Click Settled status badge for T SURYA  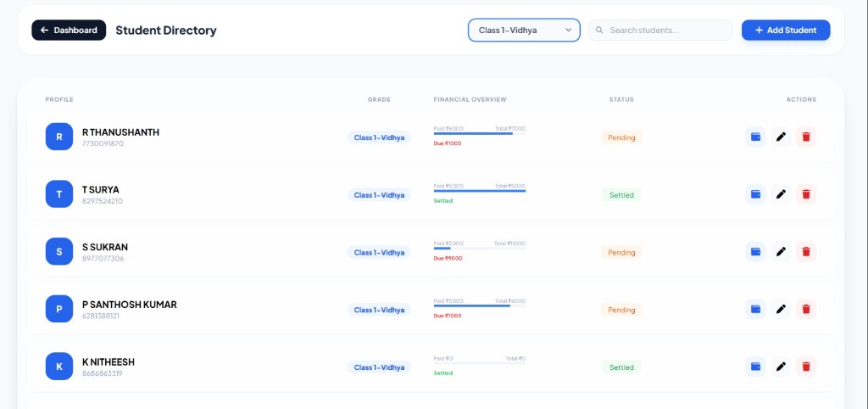pyautogui.click(x=621, y=195)
